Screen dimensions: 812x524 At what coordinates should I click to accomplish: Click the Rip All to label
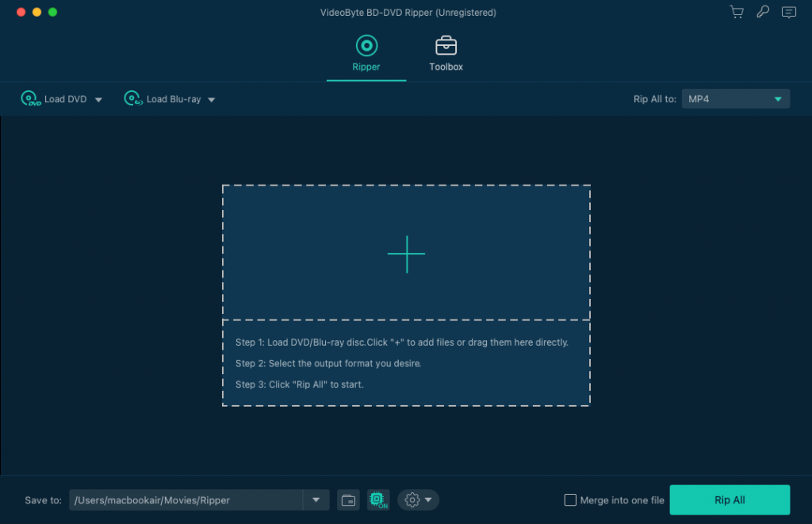pos(654,99)
